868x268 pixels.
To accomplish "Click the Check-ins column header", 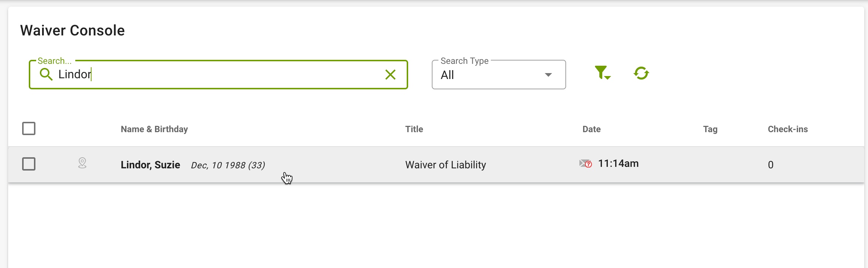I will (x=788, y=129).
